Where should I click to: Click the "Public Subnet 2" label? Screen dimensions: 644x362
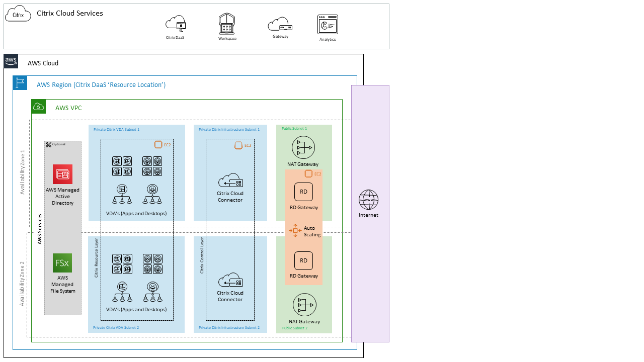click(x=295, y=328)
